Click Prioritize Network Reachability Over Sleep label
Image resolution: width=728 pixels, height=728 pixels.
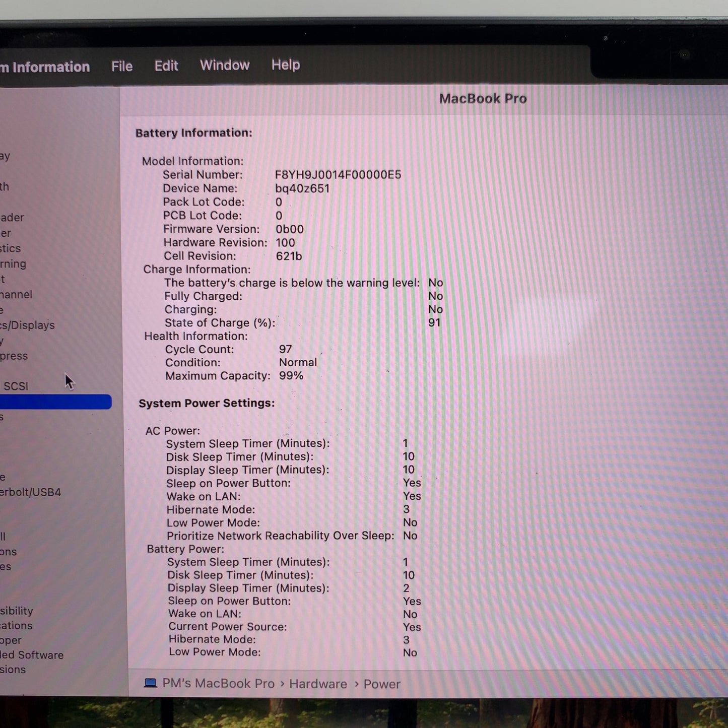tap(281, 536)
